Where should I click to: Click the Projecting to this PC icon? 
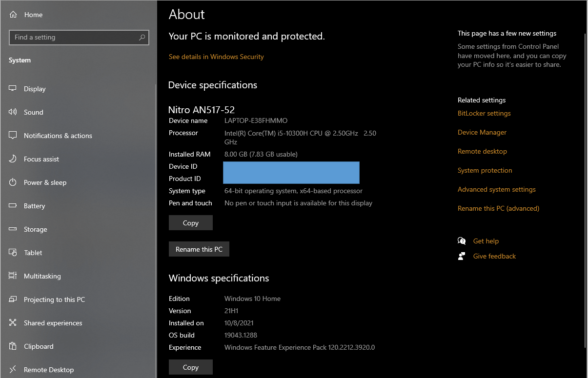13,299
